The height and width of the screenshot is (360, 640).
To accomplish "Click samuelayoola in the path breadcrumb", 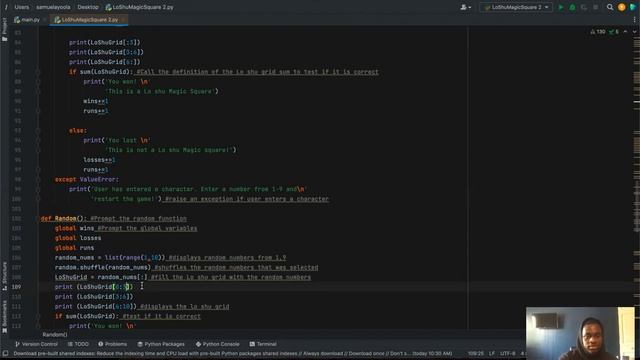I will 53,7.
